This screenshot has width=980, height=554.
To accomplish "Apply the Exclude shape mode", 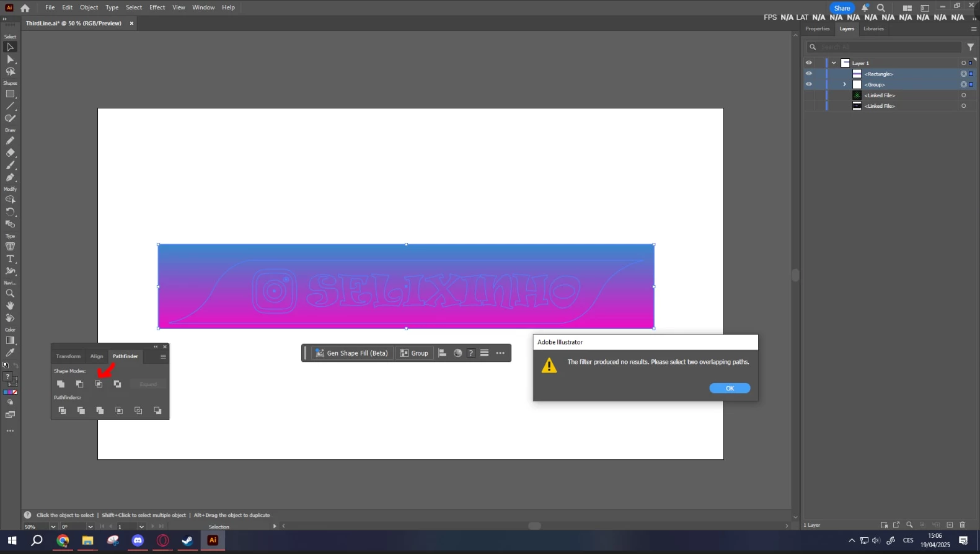I will [x=117, y=384].
